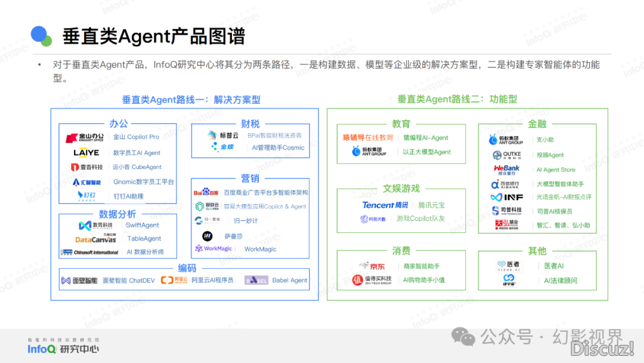Click the QUTKE logo
The image size is (644, 363).
tap(507, 155)
